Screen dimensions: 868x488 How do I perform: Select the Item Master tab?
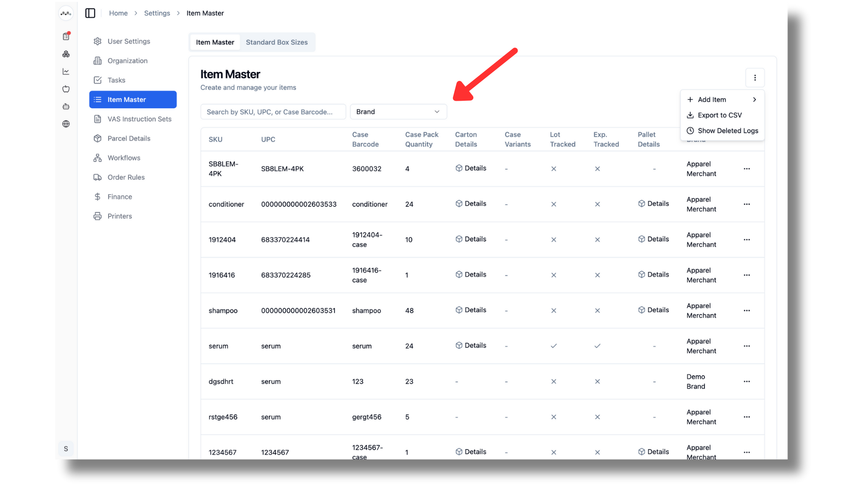tap(215, 42)
